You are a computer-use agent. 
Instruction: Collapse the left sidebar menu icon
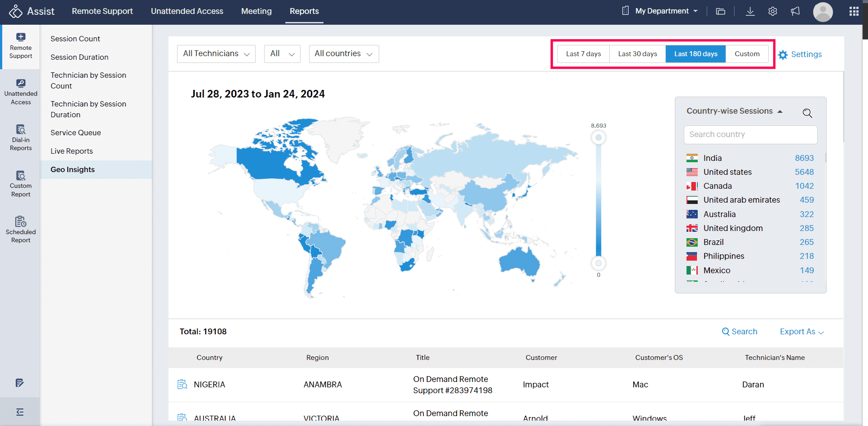[20, 412]
